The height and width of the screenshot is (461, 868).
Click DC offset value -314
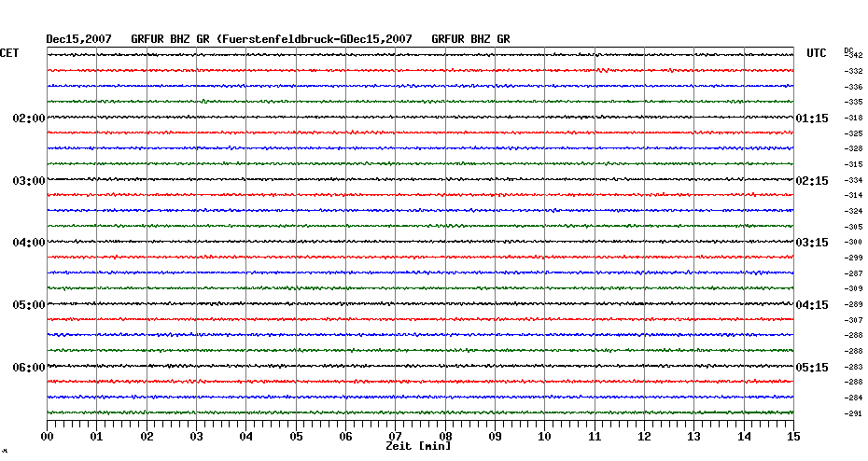tap(853, 195)
